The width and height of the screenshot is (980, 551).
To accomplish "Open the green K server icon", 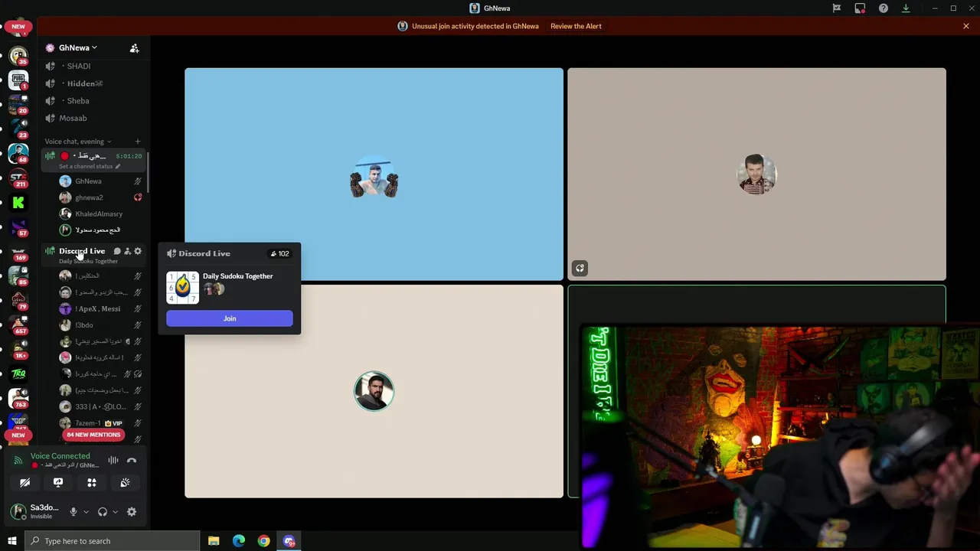I will click(x=18, y=202).
